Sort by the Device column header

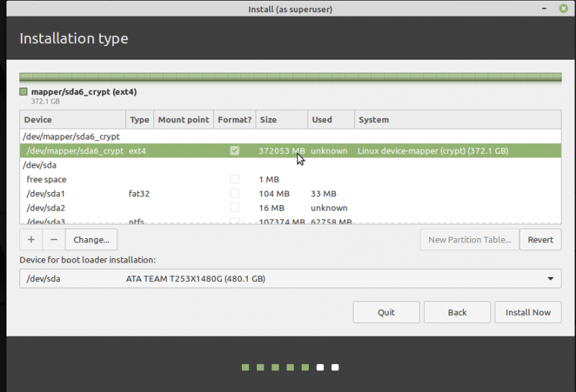pos(72,119)
